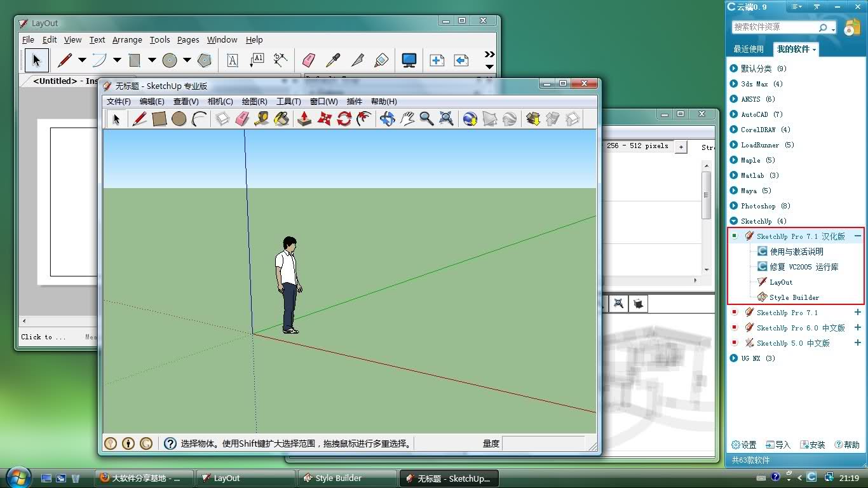Choose the Polygon tool in LayOut toolbar
The height and width of the screenshot is (488, 868).
pyautogui.click(x=204, y=60)
